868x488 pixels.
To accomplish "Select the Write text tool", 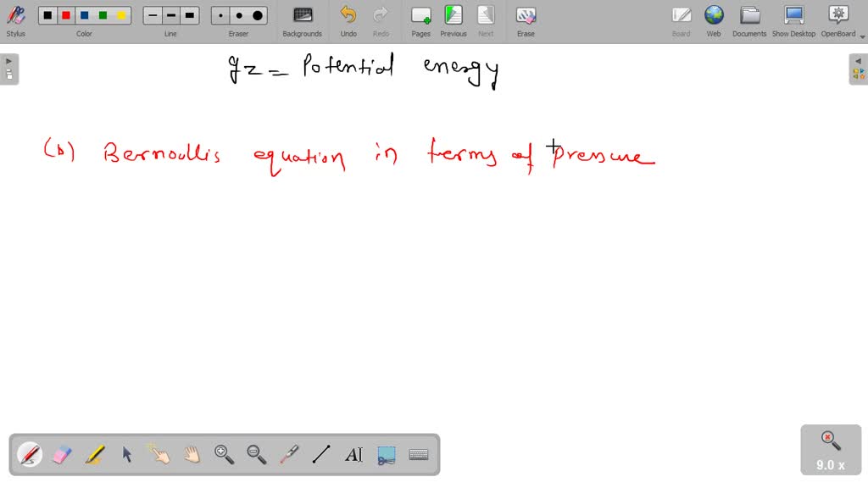I will [353, 455].
